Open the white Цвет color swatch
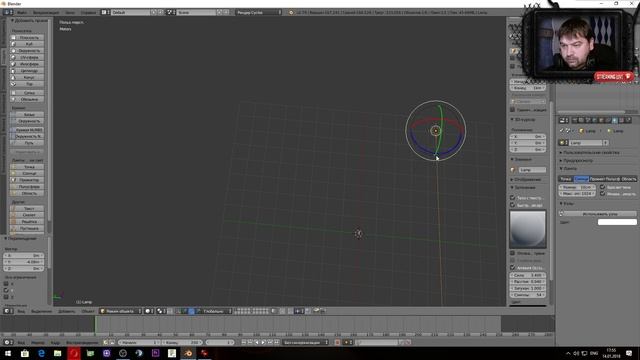The width and height of the screenshot is (640, 360). tap(617, 222)
